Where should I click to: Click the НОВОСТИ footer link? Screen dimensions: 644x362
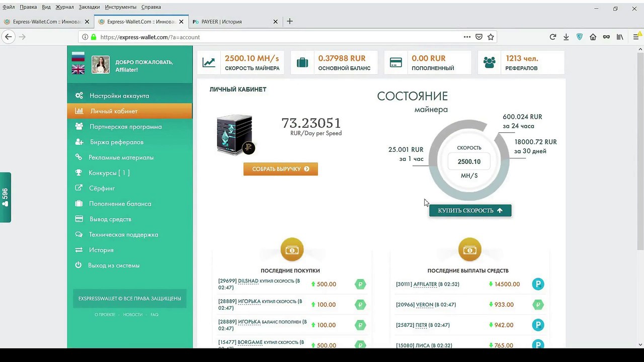pyautogui.click(x=133, y=315)
